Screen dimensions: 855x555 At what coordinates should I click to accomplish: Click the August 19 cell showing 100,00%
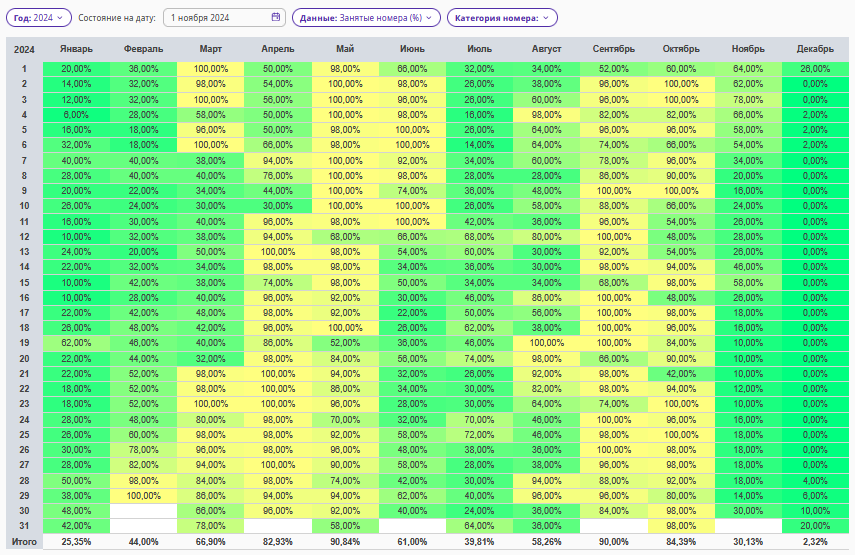click(546, 343)
